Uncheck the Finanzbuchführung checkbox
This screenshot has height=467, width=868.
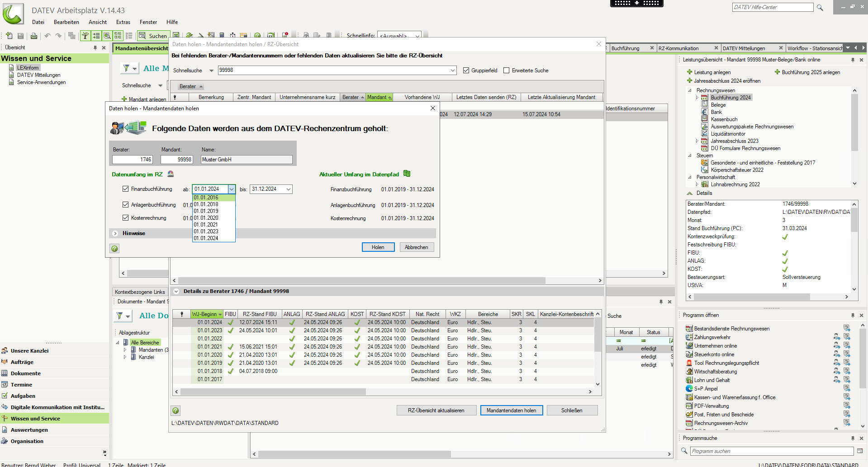click(x=125, y=189)
